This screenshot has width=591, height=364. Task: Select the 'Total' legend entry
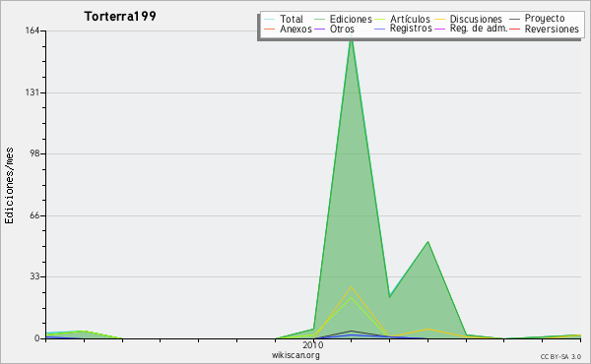[x=292, y=19]
